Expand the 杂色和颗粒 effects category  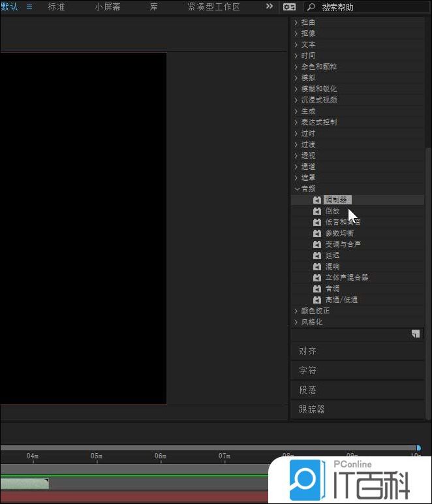[x=296, y=67]
